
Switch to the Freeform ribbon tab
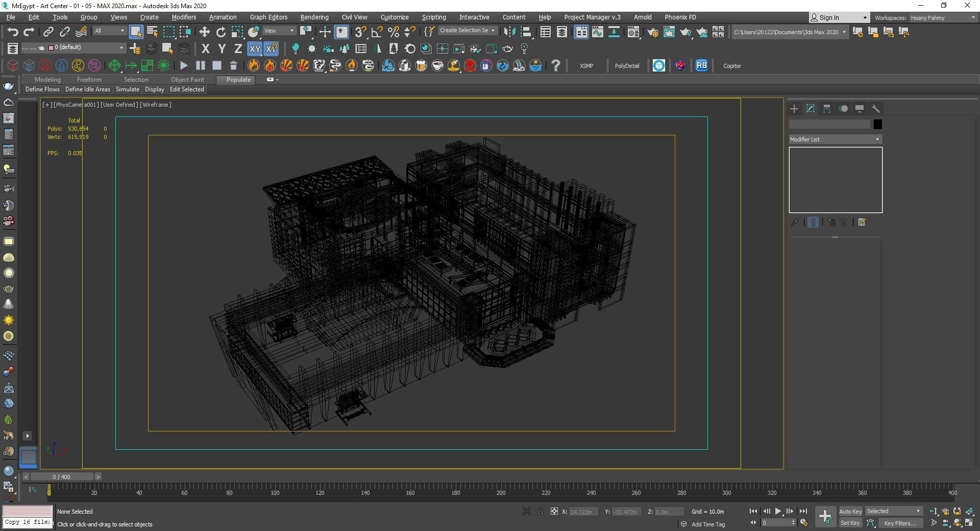pos(89,80)
